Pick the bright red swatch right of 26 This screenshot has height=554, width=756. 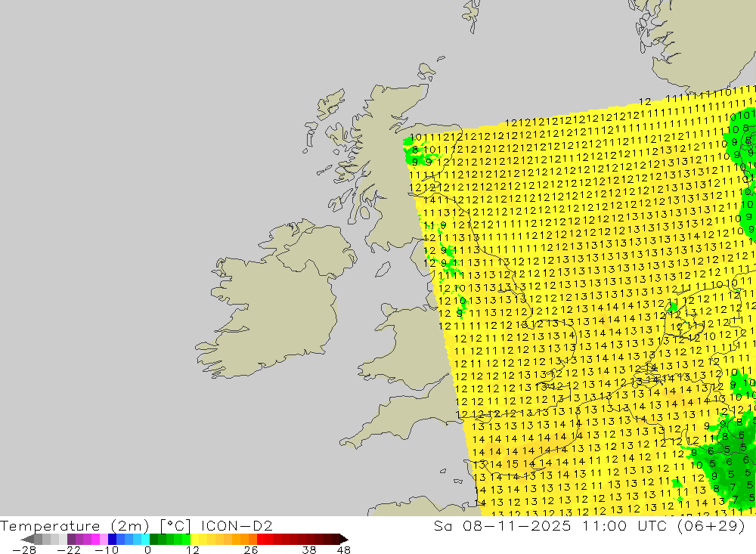click(261, 539)
